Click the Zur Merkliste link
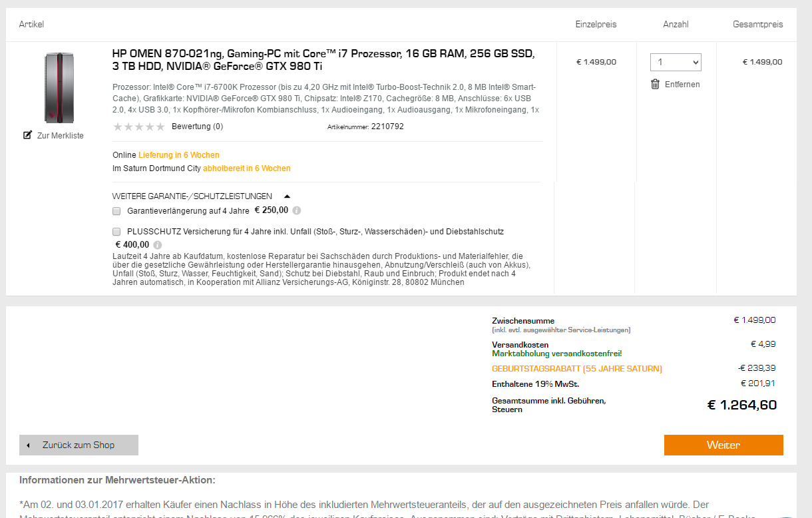The image size is (812, 518). 61,136
